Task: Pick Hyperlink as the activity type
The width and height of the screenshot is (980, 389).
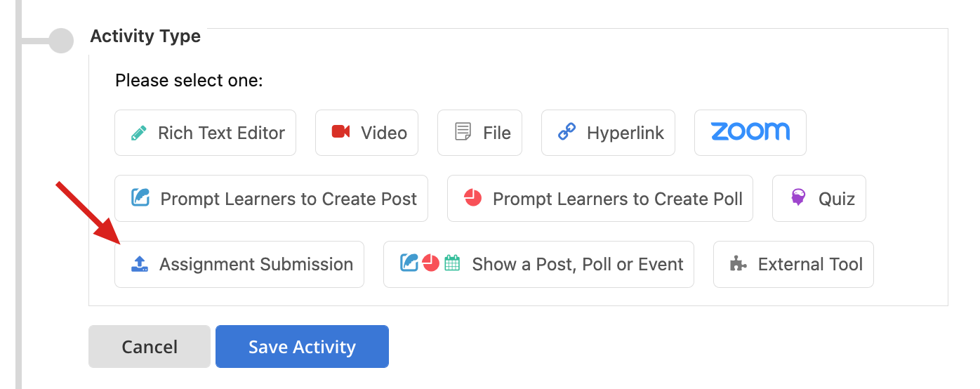Action: coord(608,133)
